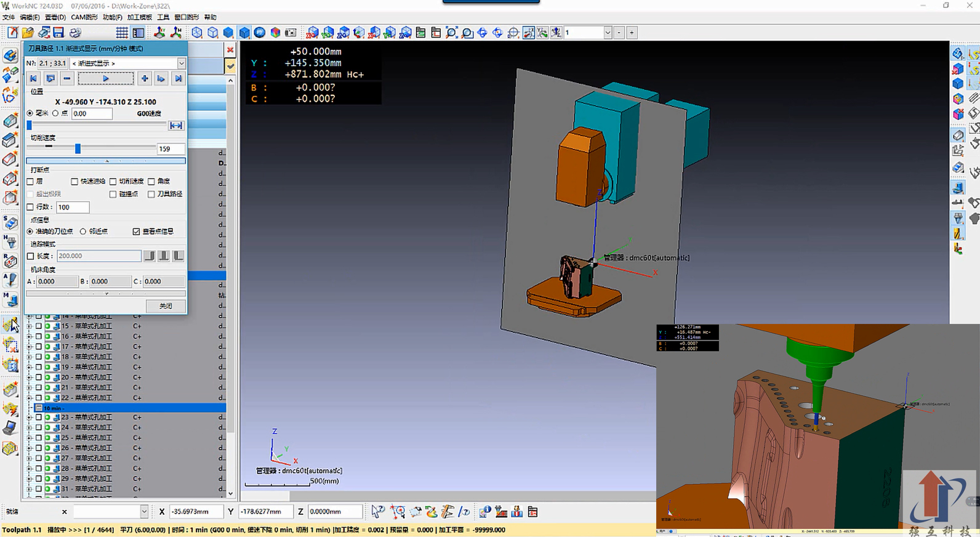Select the 点 radio button

[x=55, y=113]
